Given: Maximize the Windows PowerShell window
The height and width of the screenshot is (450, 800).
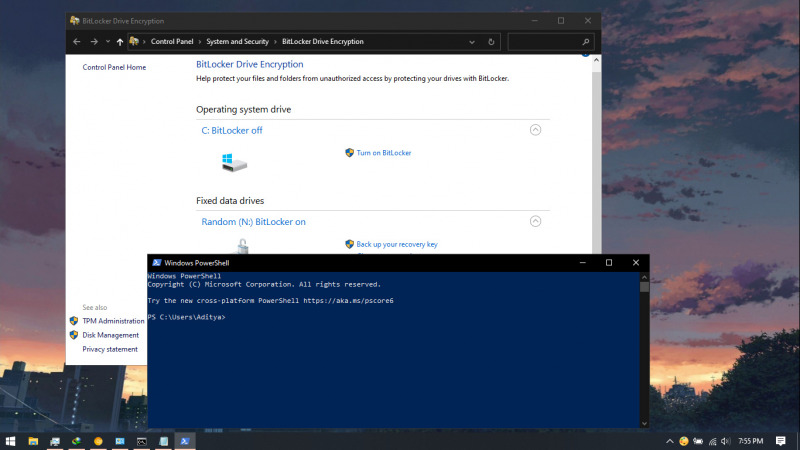Looking at the screenshot, I should pyautogui.click(x=609, y=263).
